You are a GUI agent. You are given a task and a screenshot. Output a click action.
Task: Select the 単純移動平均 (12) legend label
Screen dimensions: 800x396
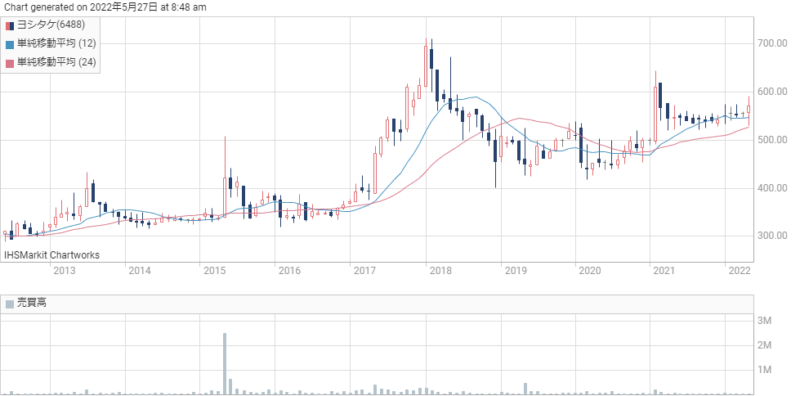point(57,44)
